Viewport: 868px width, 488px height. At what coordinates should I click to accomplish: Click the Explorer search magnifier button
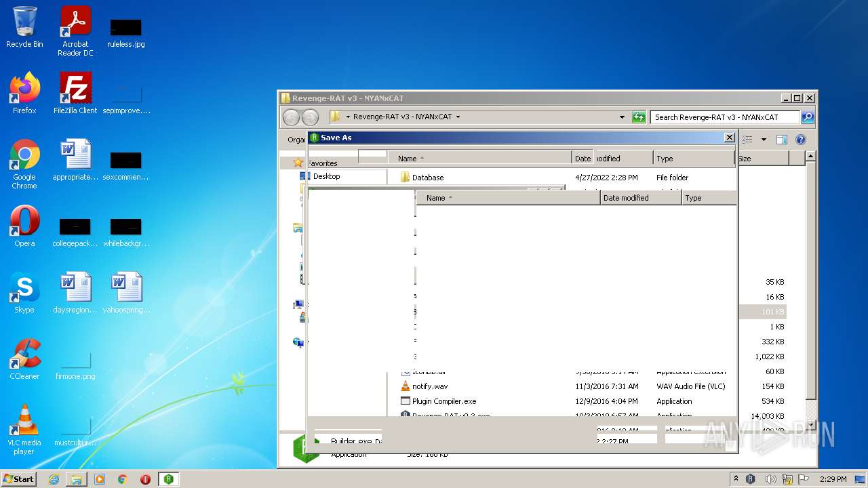(x=807, y=117)
